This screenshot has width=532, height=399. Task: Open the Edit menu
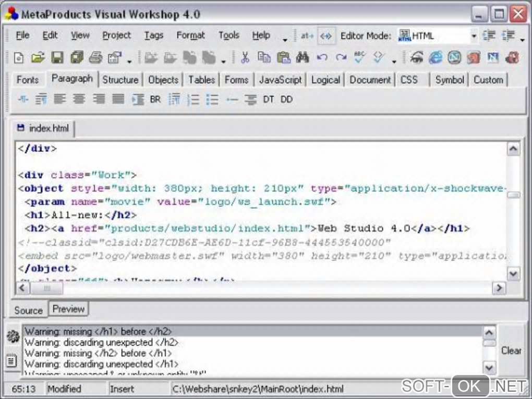(50, 35)
